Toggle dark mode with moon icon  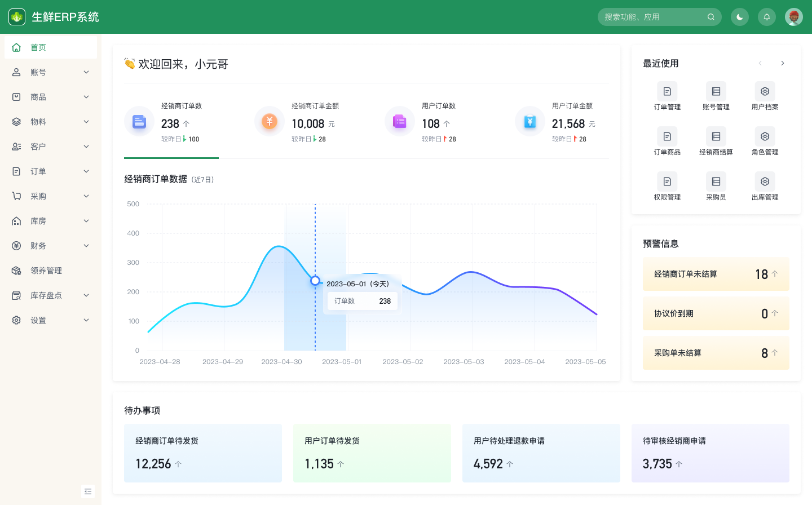click(x=740, y=17)
